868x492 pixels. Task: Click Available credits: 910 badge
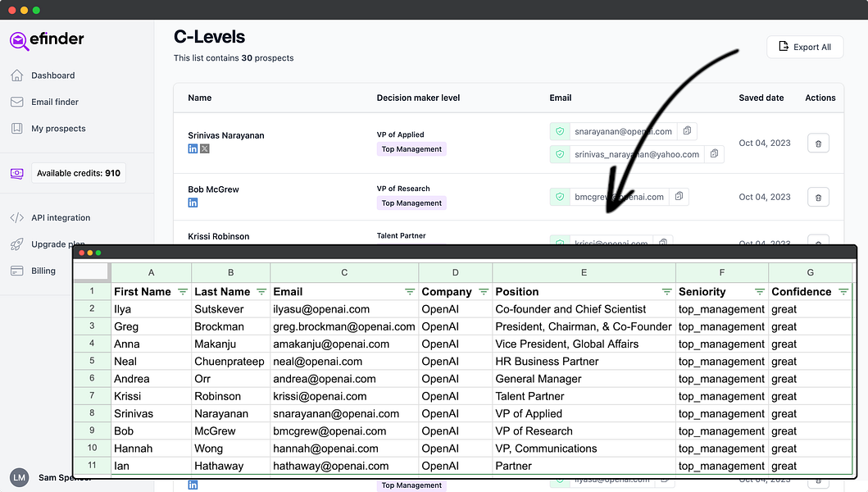pos(79,173)
